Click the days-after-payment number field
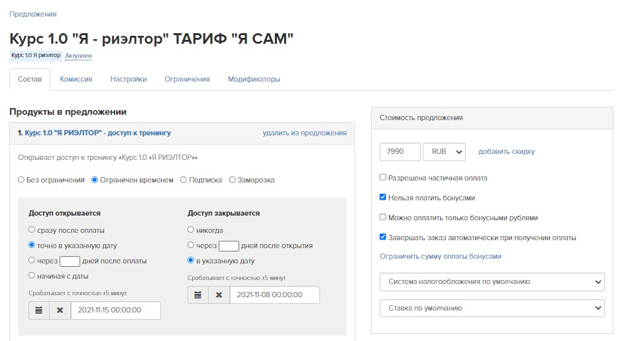Screen dimensions: 644x341 [x=70, y=261]
